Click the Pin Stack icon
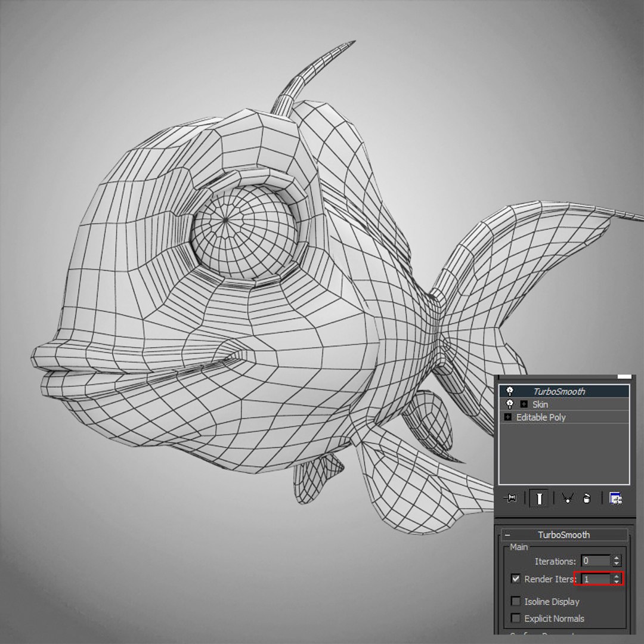Viewport: 644px width, 644px height. click(x=510, y=498)
